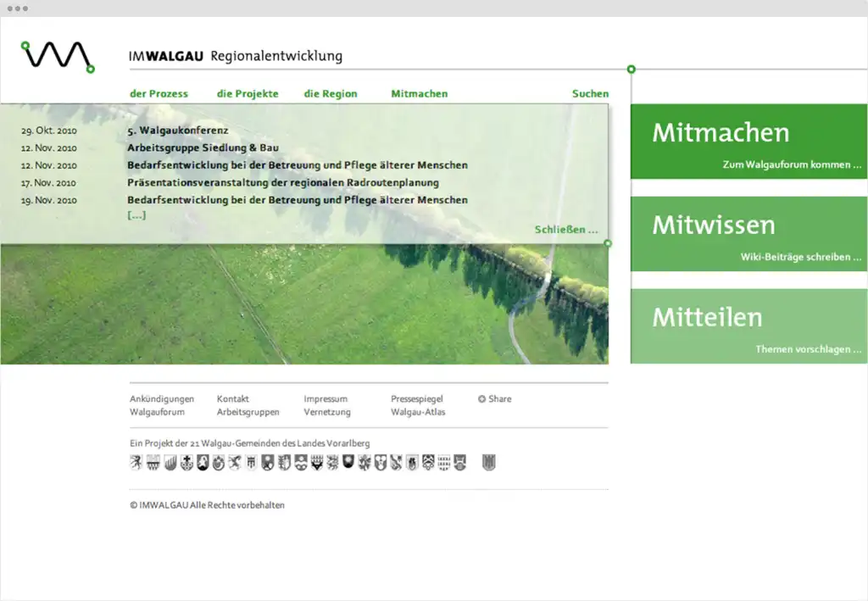This screenshot has width=868, height=601.
Task: Select the first municipal coat of arms
Action: (x=136, y=464)
